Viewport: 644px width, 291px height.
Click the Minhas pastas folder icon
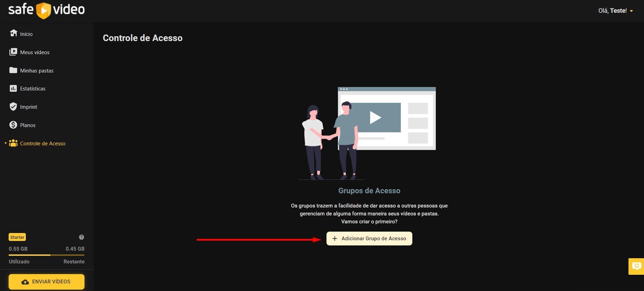pos(13,70)
